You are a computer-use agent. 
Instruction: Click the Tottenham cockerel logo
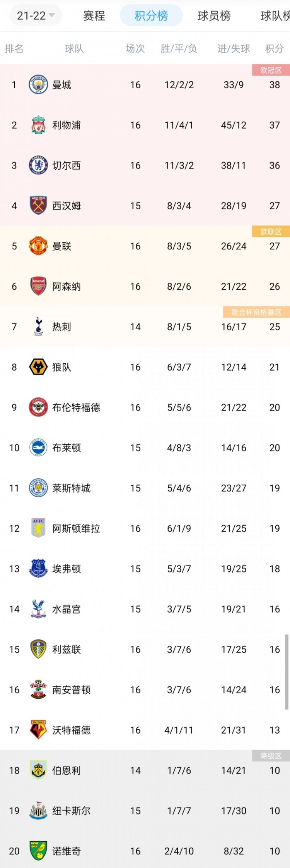point(38,327)
